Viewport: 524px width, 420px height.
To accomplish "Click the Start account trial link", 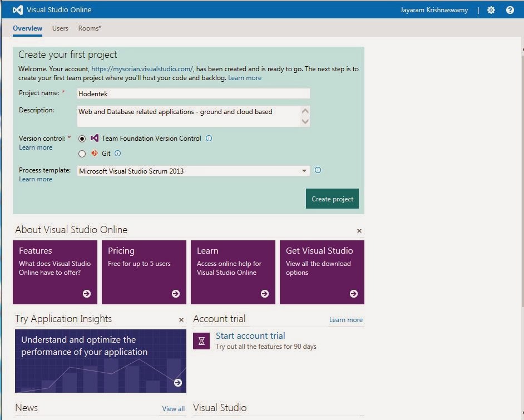I will tap(250, 336).
